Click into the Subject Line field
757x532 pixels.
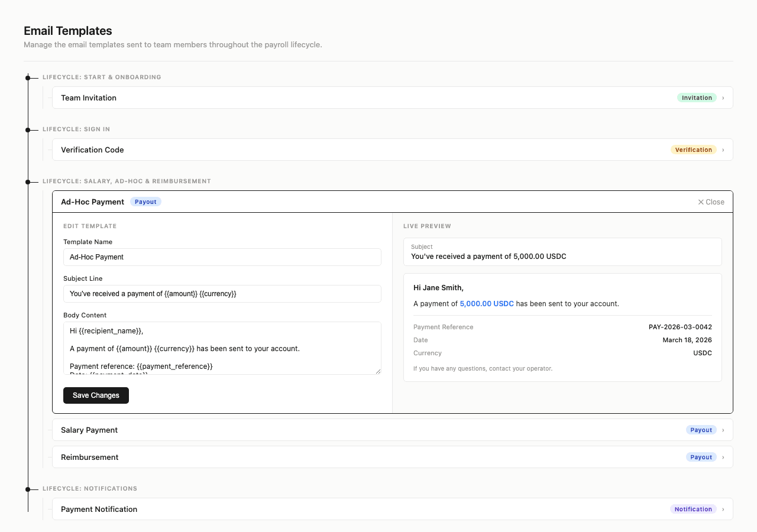pos(222,294)
